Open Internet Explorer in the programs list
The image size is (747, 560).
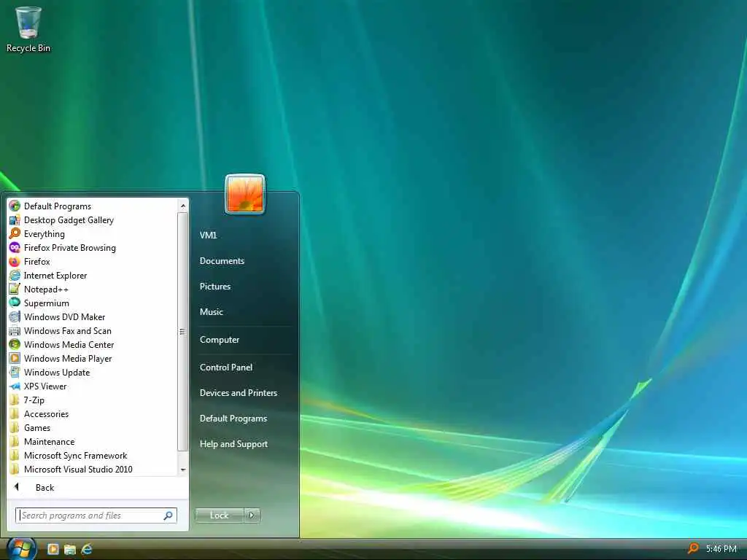15,275
